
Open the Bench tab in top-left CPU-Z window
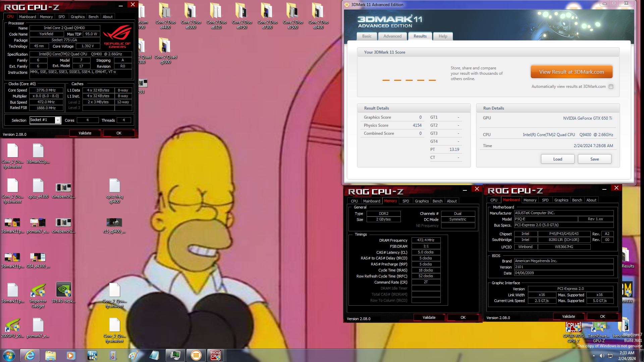pos(93,17)
